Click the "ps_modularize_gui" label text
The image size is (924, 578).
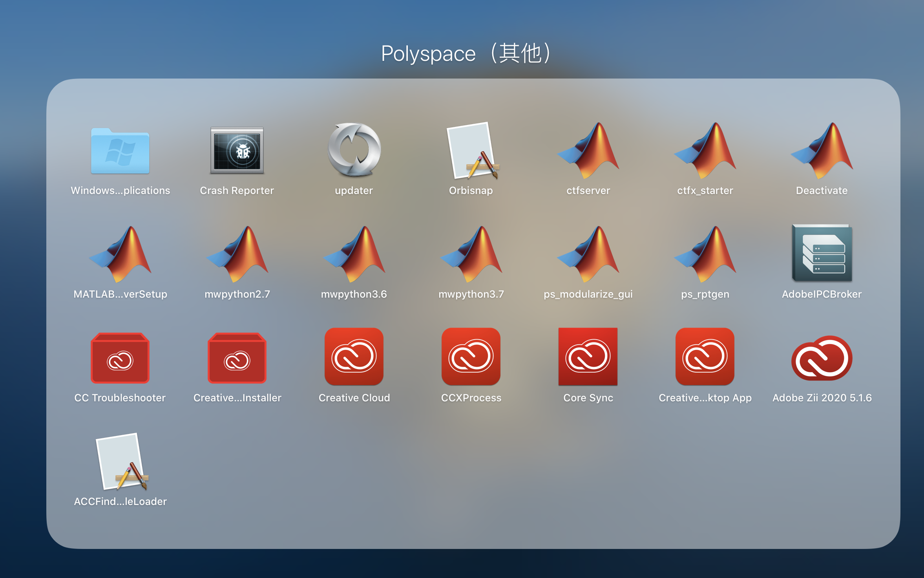click(x=588, y=294)
